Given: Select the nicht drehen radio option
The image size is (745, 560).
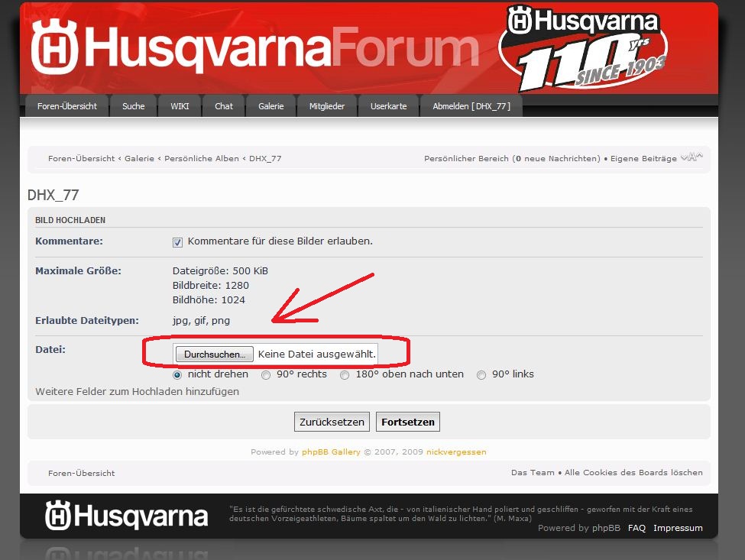Looking at the screenshot, I should point(177,375).
